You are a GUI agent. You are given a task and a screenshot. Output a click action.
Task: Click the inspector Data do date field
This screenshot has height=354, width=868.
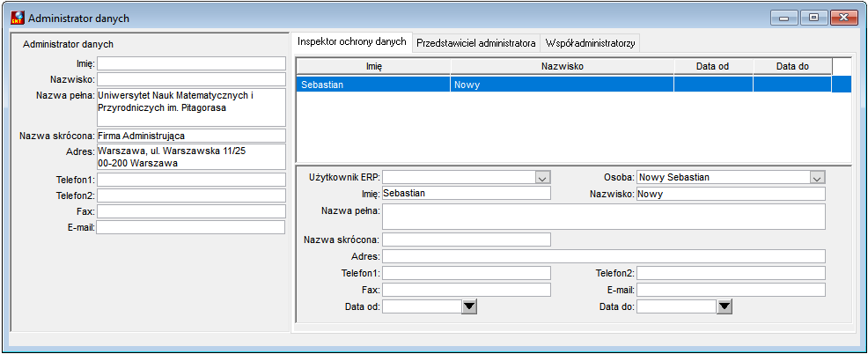tap(676, 306)
